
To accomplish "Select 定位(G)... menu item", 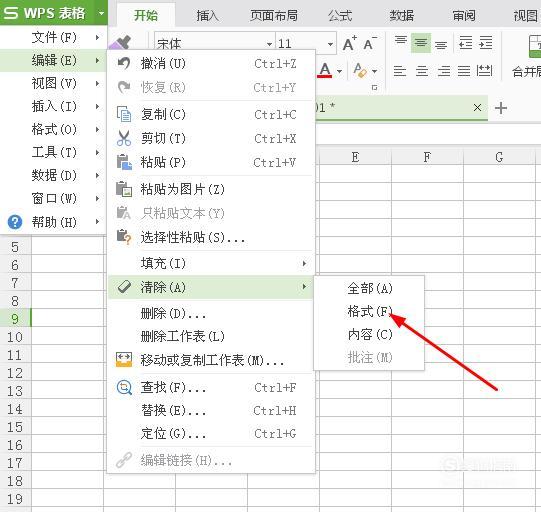I will (x=211, y=433).
